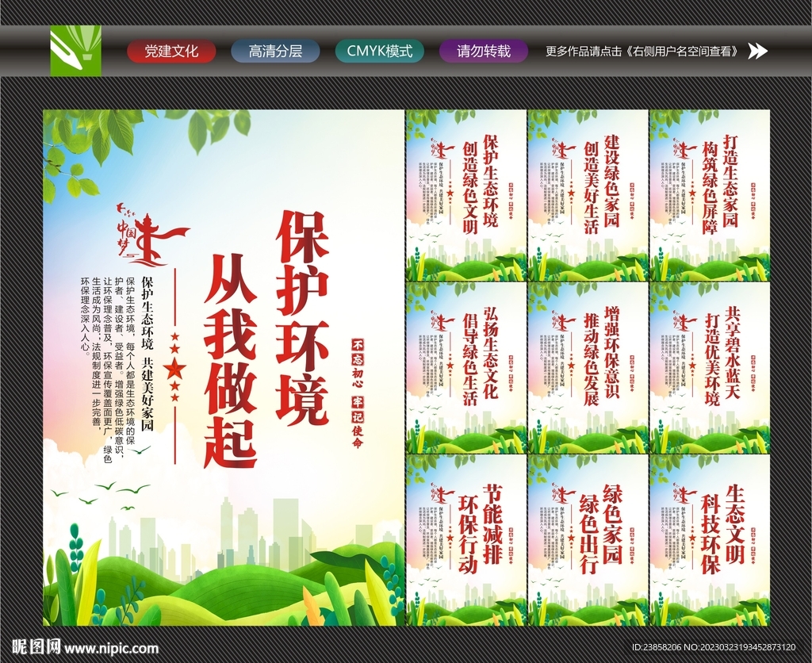Screen dimensions: 812x663
Task: Click the 从我做起 headline text
Action: pos(231,361)
